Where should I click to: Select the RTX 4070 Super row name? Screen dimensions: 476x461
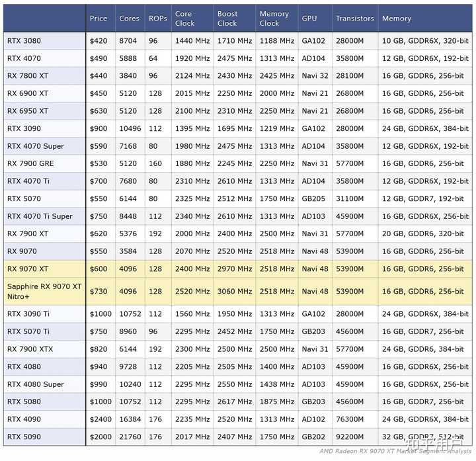pos(36,146)
